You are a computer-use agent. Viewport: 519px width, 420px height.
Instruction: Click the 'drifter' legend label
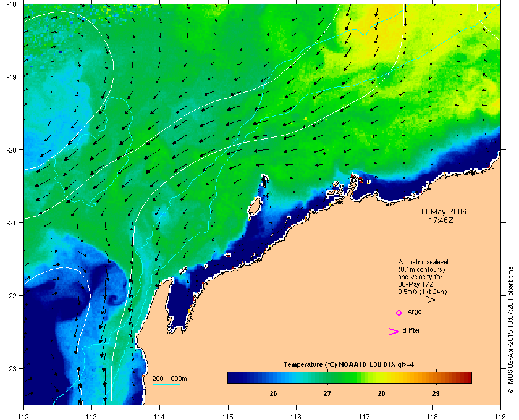pos(411,330)
